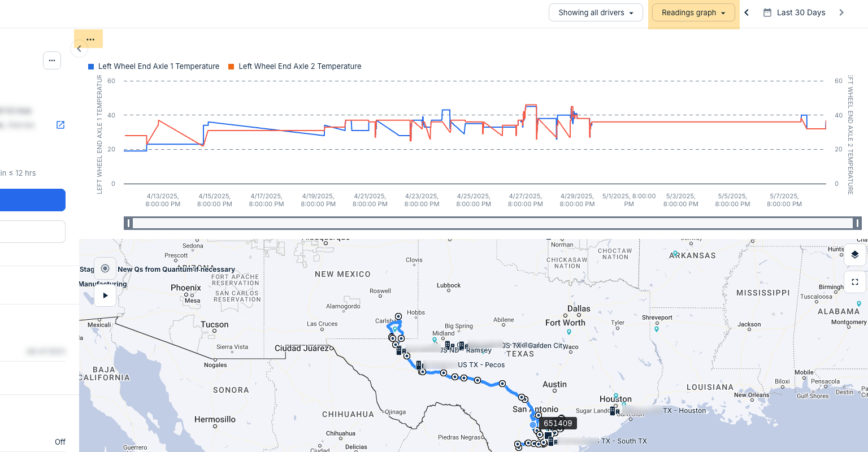Go to the previous date range

tap(747, 12)
